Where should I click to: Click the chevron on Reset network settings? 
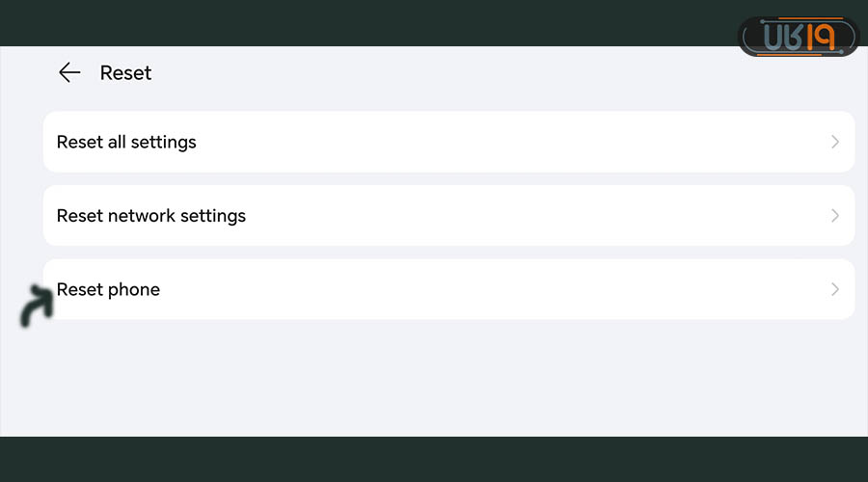(x=834, y=216)
